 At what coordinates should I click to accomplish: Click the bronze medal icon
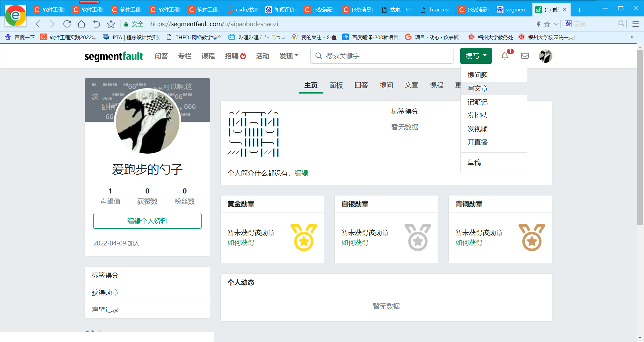tap(532, 237)
